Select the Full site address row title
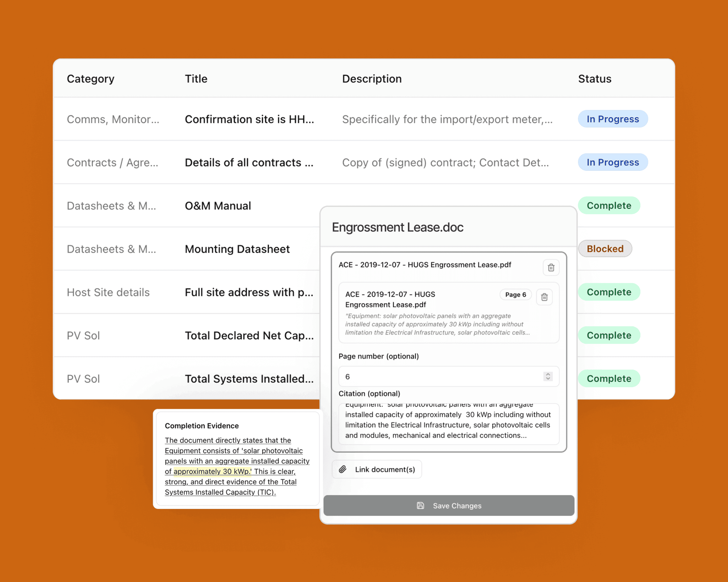 click(249, 292)
